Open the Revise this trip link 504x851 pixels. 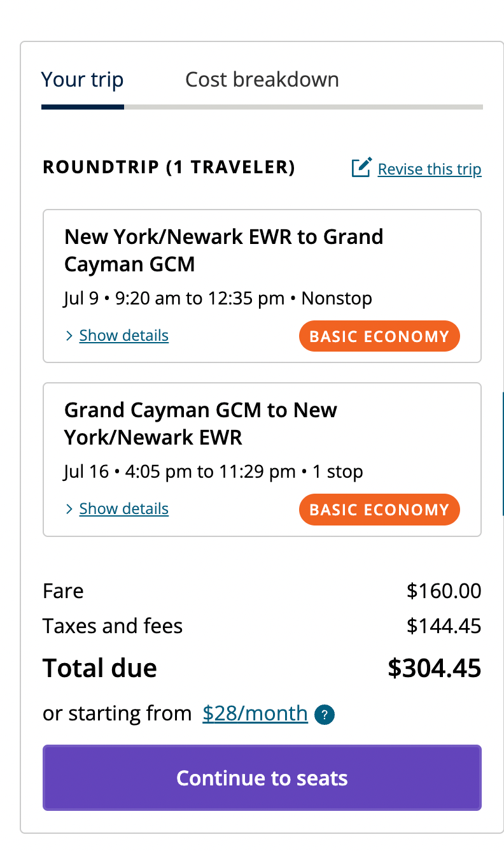(429, 169)
